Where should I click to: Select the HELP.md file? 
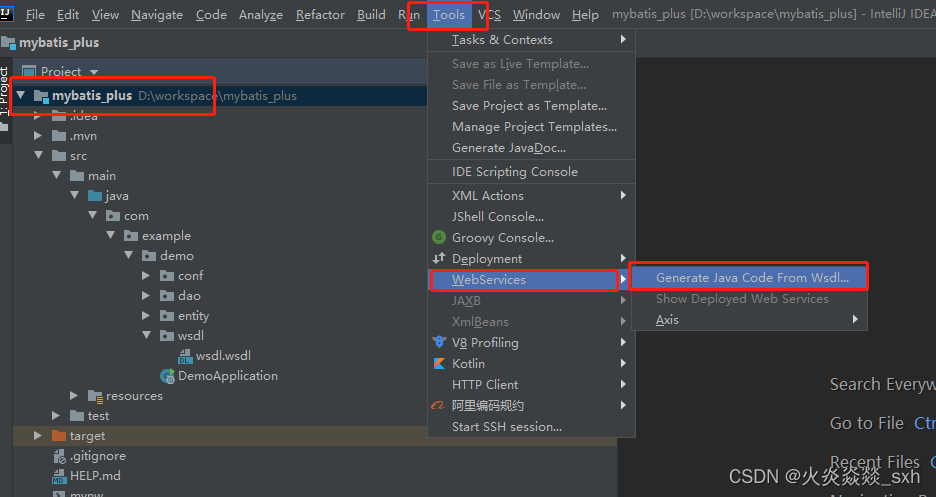pos(95,476)
